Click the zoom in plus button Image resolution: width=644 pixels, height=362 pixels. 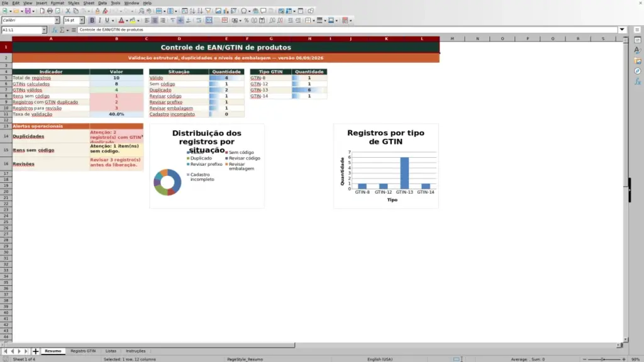coord(623,359)
